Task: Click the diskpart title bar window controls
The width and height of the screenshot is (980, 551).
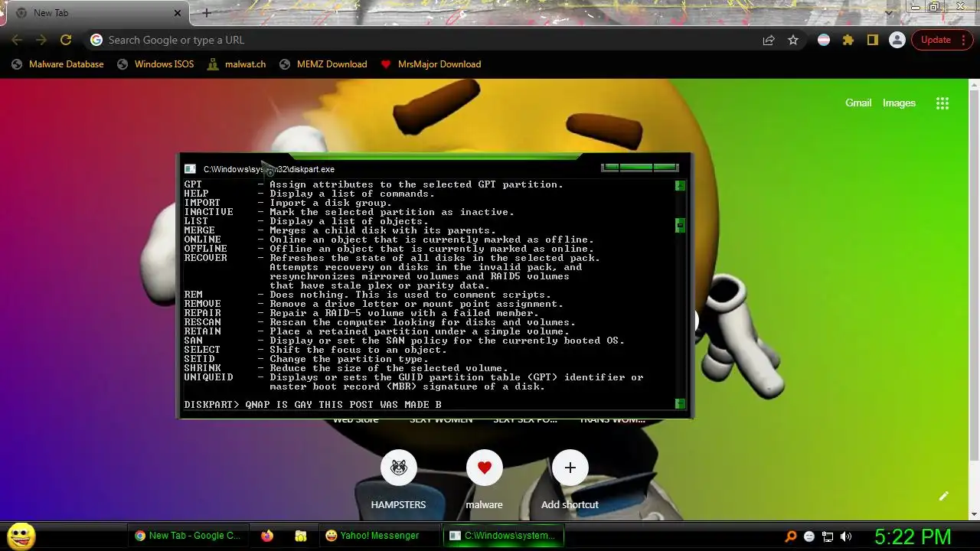Action: pyautogui.click(x=640, y=167)
